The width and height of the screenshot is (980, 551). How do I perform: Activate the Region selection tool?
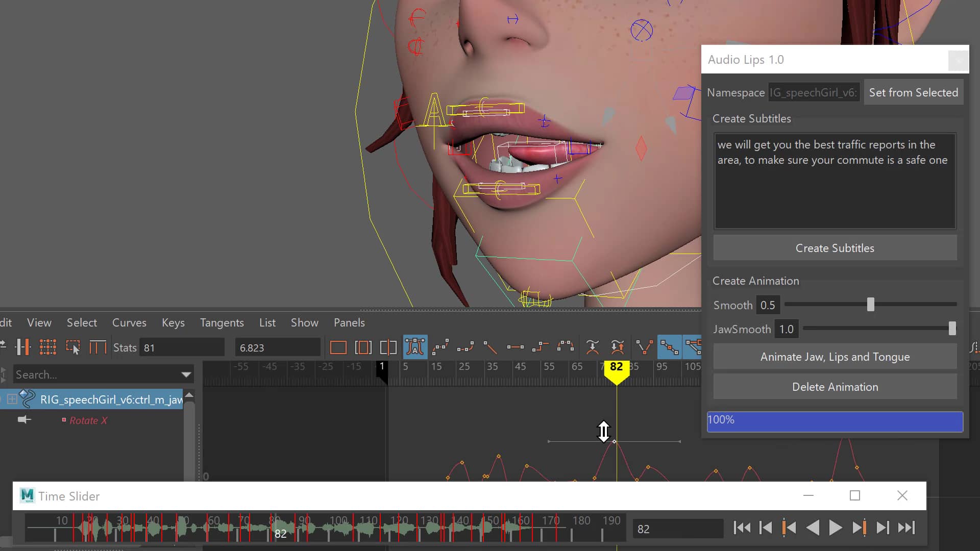[73, 347]
